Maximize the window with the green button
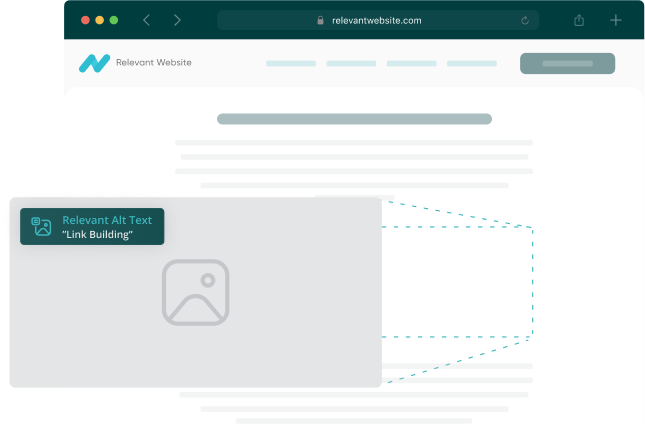This screenshot has width=645, height=436. pos(114,20)
